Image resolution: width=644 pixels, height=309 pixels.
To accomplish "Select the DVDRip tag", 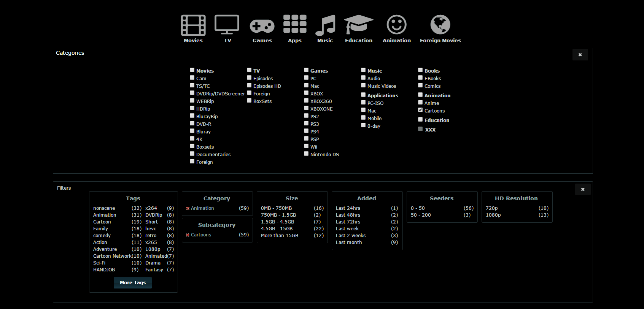I will click(x=154, y=215).
